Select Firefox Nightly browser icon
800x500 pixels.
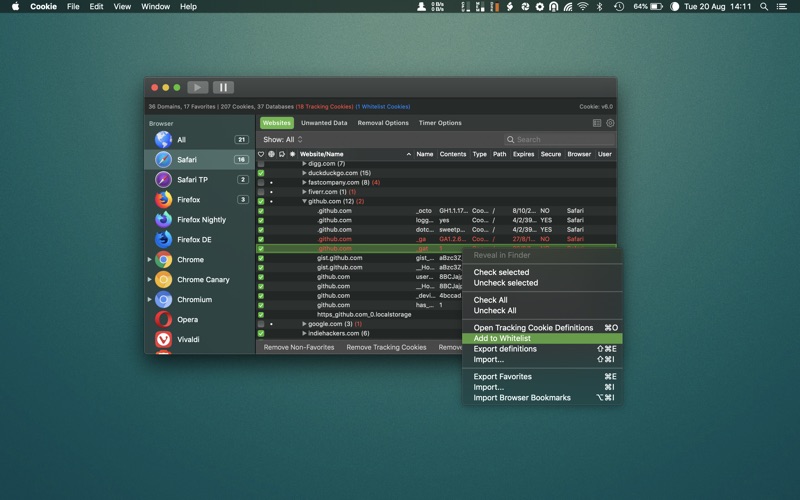coord(163,220)
